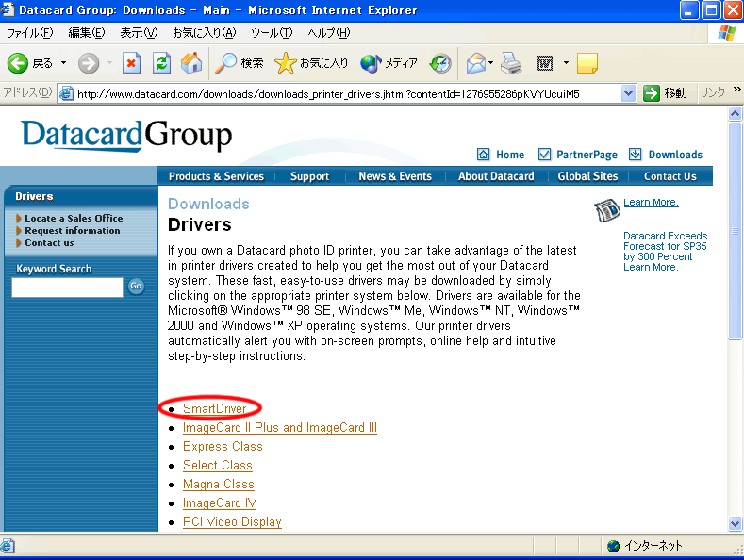Image resolution: width=744 pixels, height=560 pixels.
Task: Click the Select Class link
Action: point(217,466)
